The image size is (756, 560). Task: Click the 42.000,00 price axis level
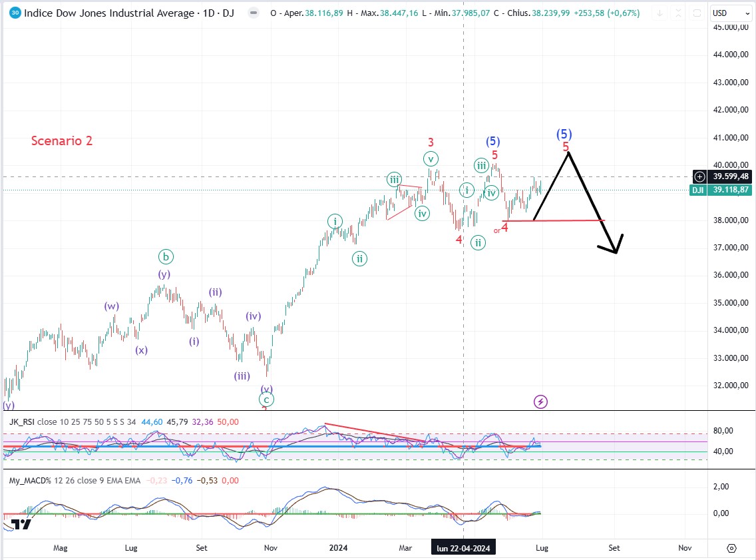731,109
